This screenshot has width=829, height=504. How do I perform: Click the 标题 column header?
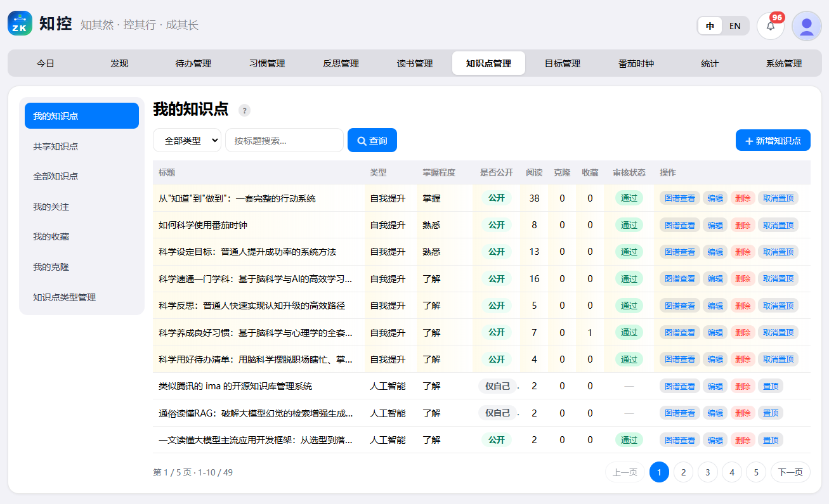(x=167, y=172)
